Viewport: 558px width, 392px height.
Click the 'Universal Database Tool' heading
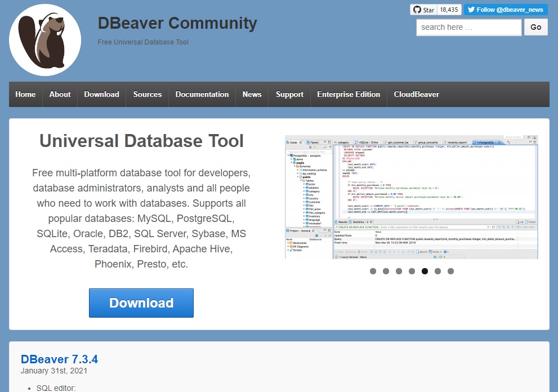coord(141,141)
